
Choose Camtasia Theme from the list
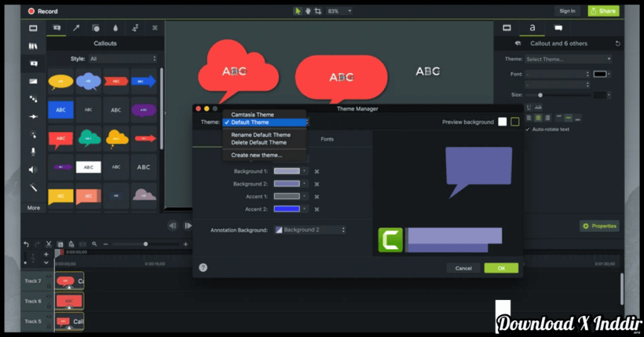[x=265, y=114]
